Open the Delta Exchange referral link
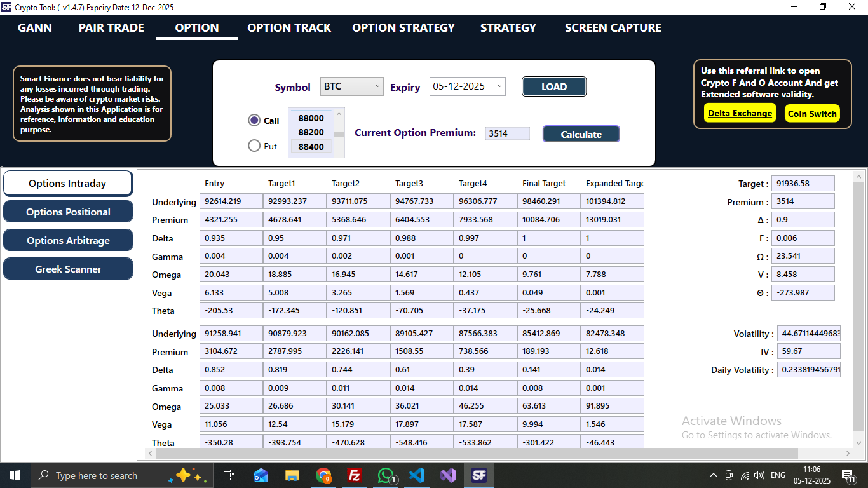868x488 pixels. pyautogui.click(x=739, y=112)
